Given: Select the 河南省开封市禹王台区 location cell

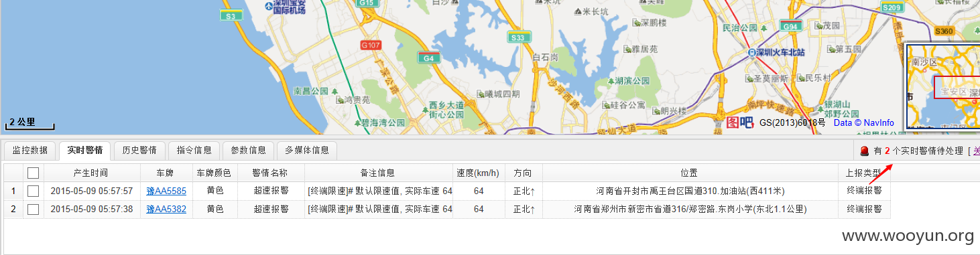Looking at the screenshot, I should pyautogui.click(x=690, y=191).
